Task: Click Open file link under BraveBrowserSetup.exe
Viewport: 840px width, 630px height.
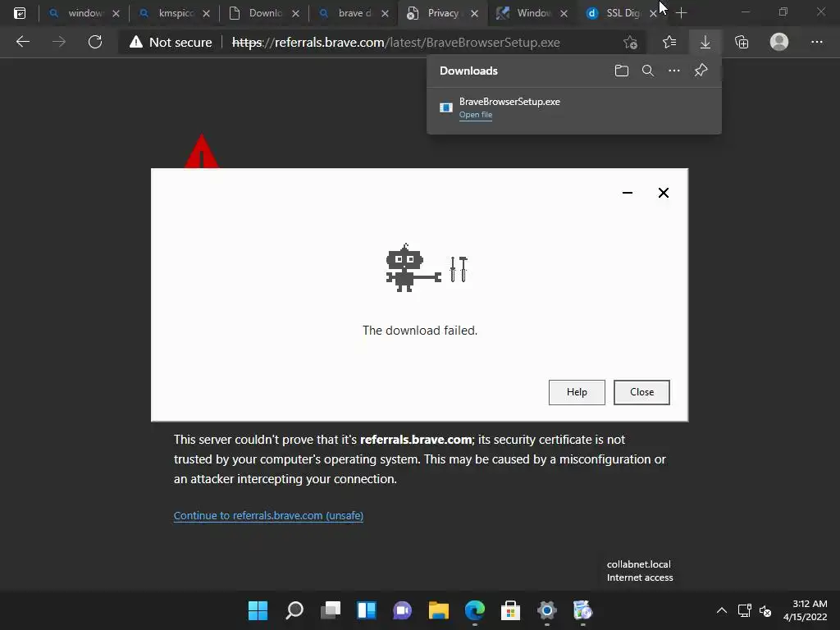Action: tap(476, 115)
